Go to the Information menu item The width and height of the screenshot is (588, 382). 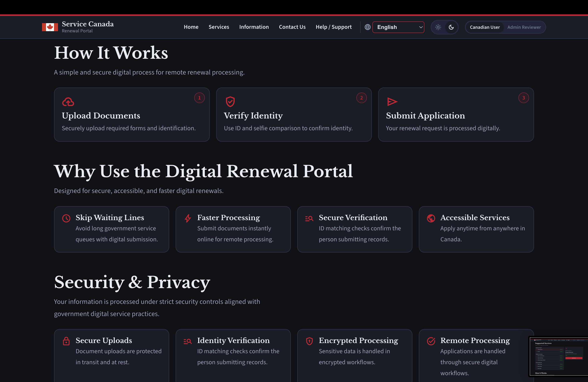[x=254, y=27]
